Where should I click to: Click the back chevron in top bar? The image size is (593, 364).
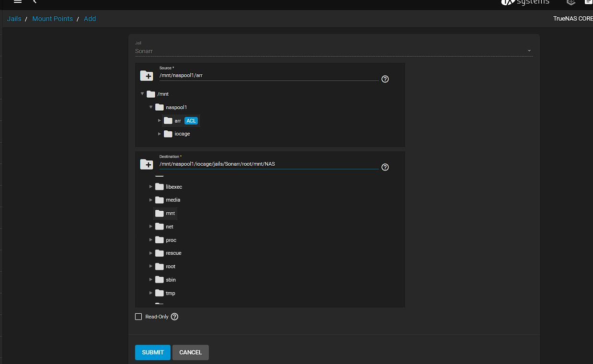[35, 2]
